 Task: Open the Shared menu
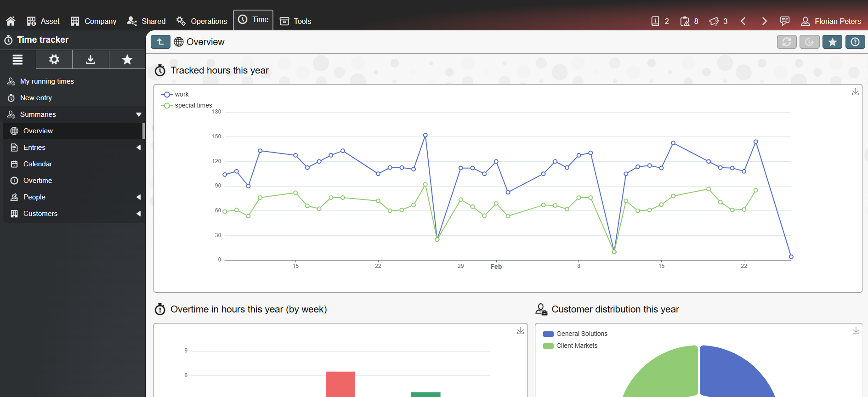pos(146,21)
